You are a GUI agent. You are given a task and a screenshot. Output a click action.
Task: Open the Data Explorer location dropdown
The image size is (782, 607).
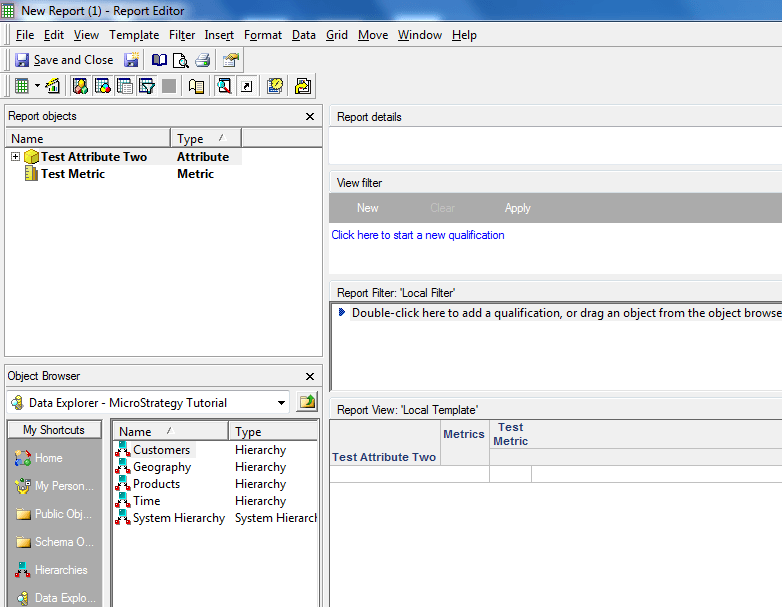281,403
